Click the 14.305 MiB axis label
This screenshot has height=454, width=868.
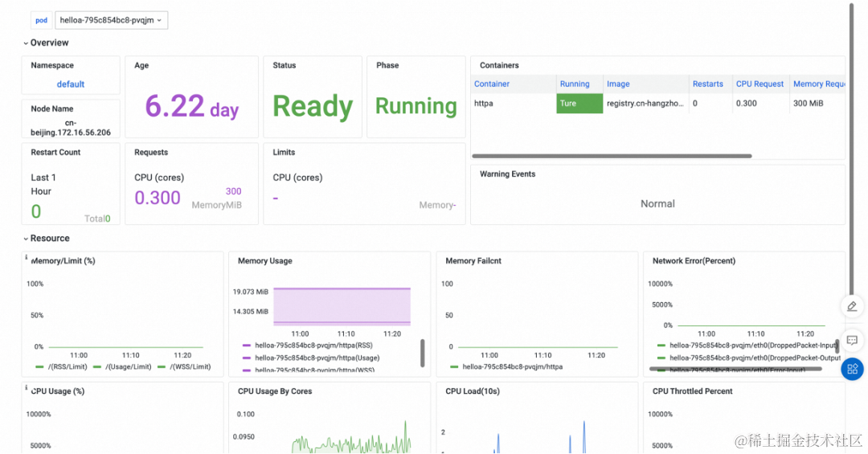[x=250, y=312]
